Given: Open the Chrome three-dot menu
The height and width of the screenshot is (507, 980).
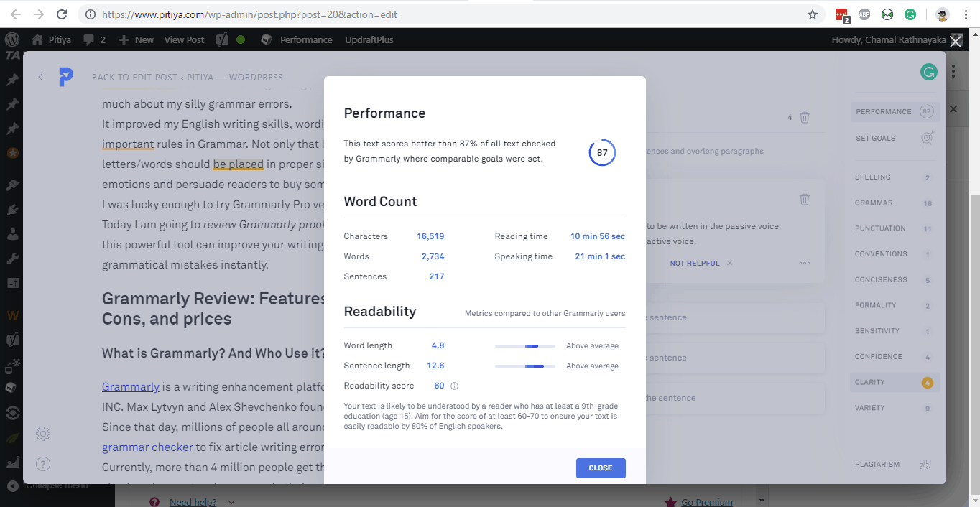Looking at the screenshot, I should tap(966, 14).
